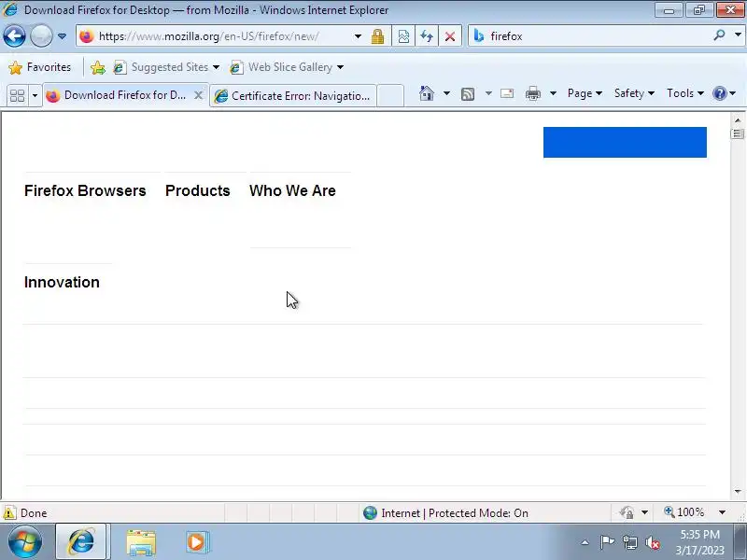Image resolution: width=747 pixels, height=560 pixels.
Task: Click the blue download button on page
Action: pos(625,142)
